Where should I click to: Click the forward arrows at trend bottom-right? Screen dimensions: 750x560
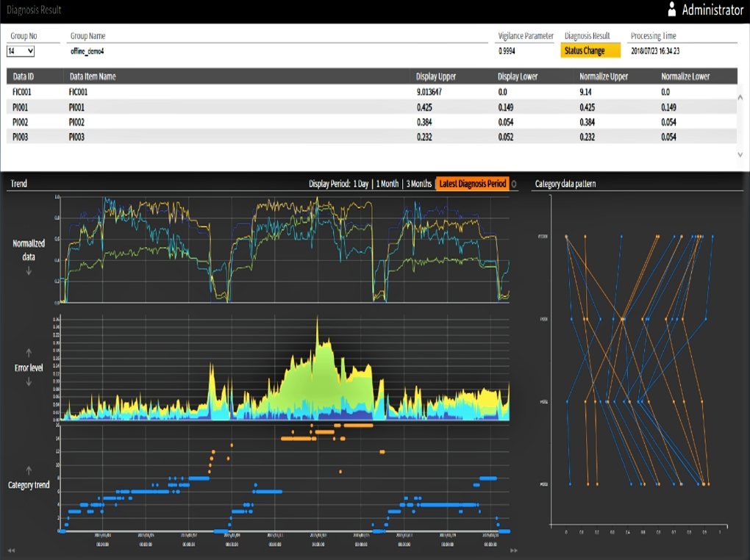[x=513, y=550]
